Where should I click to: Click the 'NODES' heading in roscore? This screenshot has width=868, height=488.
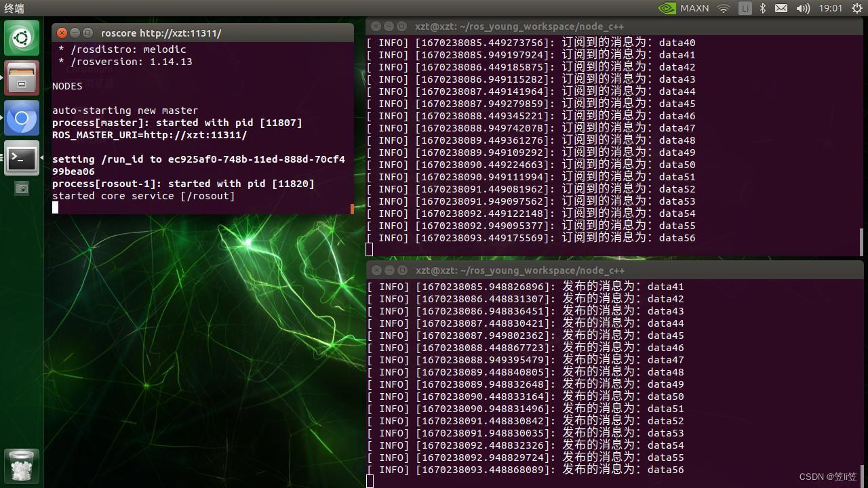pos(67,86)
